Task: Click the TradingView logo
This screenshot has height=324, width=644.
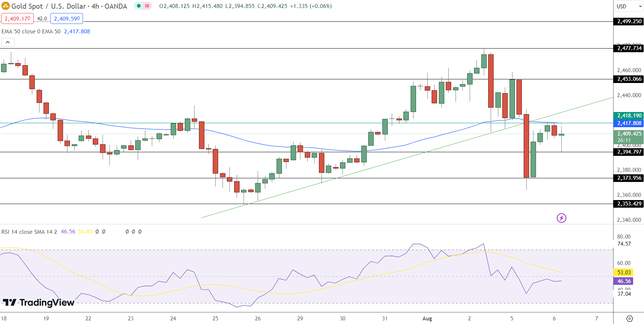Action: (39, 303)
